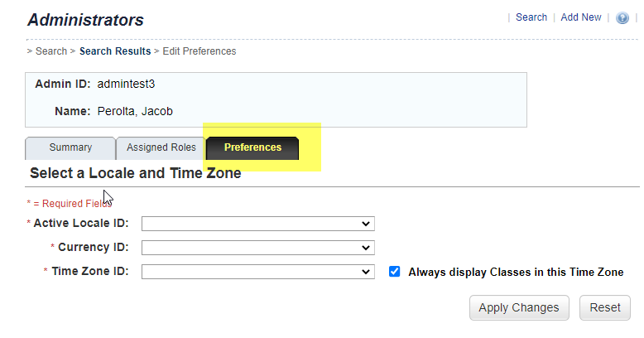This screenshot has height=338, width=644.
Task: Expand the Active Locale ID dropdown
Action: point(258,224)
